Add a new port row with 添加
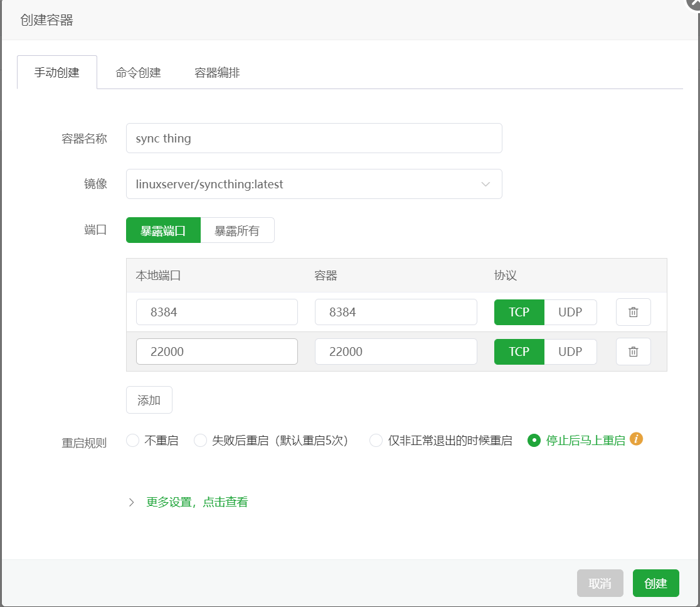Image resolution: width=700 pixels, height=607 pixels. (149, 400)
